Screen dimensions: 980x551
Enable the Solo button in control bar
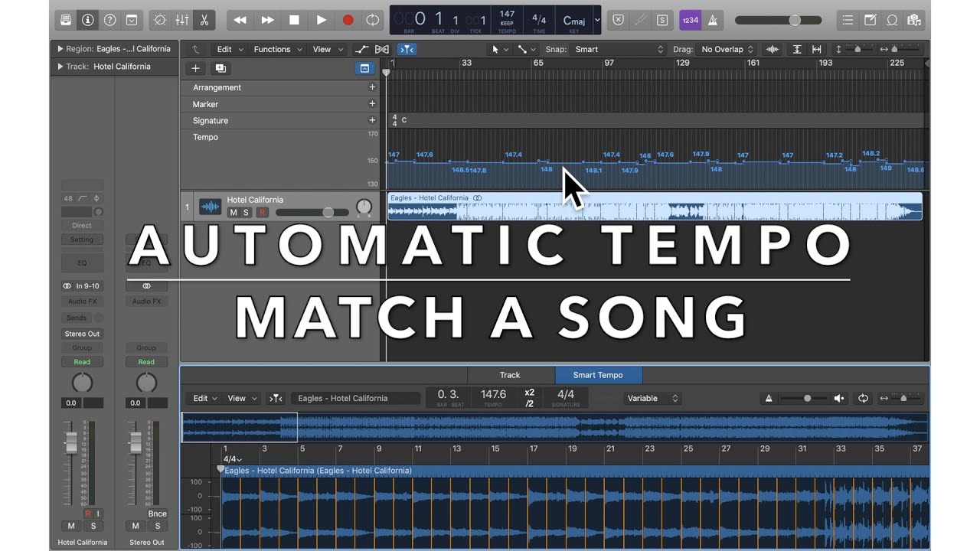(x=662, y=20)
